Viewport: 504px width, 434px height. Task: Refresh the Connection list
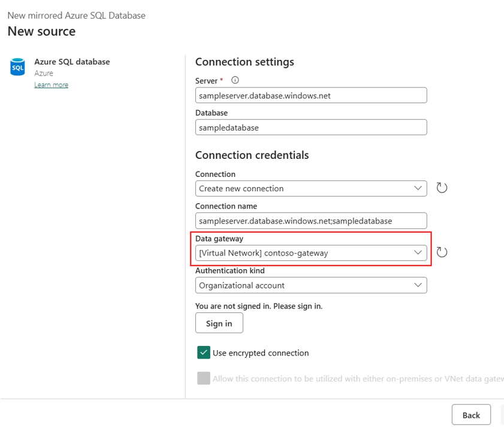442,188
